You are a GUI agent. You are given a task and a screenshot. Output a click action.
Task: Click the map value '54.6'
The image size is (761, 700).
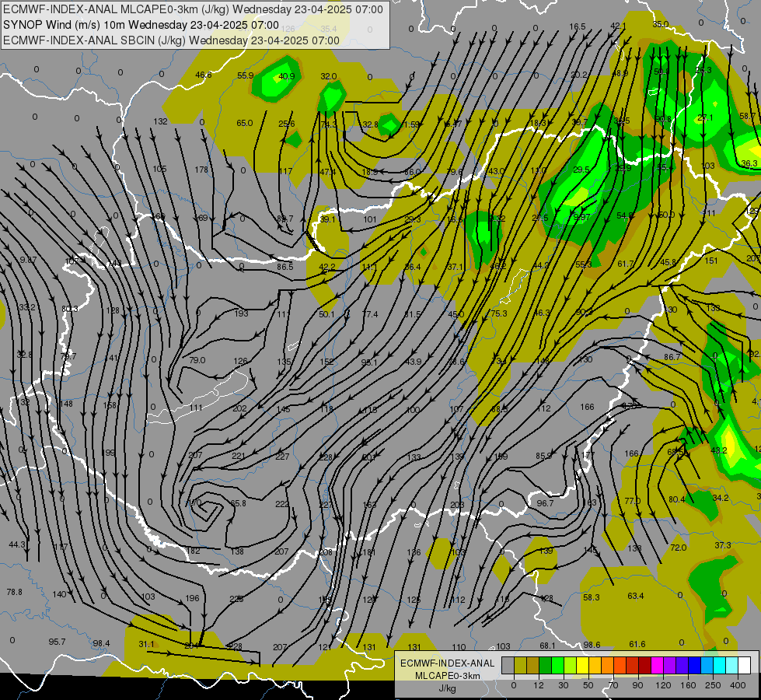pyautogui.click(x=625, y=215)
